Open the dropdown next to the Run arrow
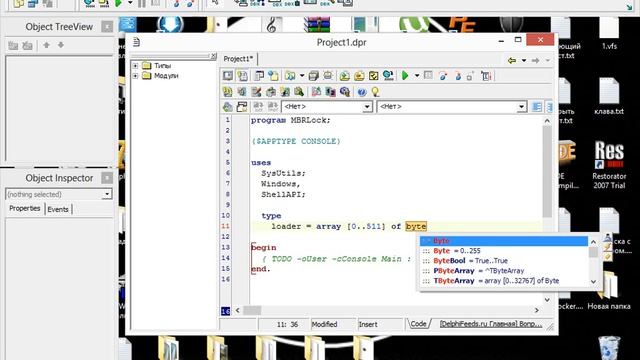Viewport: 640px width, 360px height. tap(417, 76)
